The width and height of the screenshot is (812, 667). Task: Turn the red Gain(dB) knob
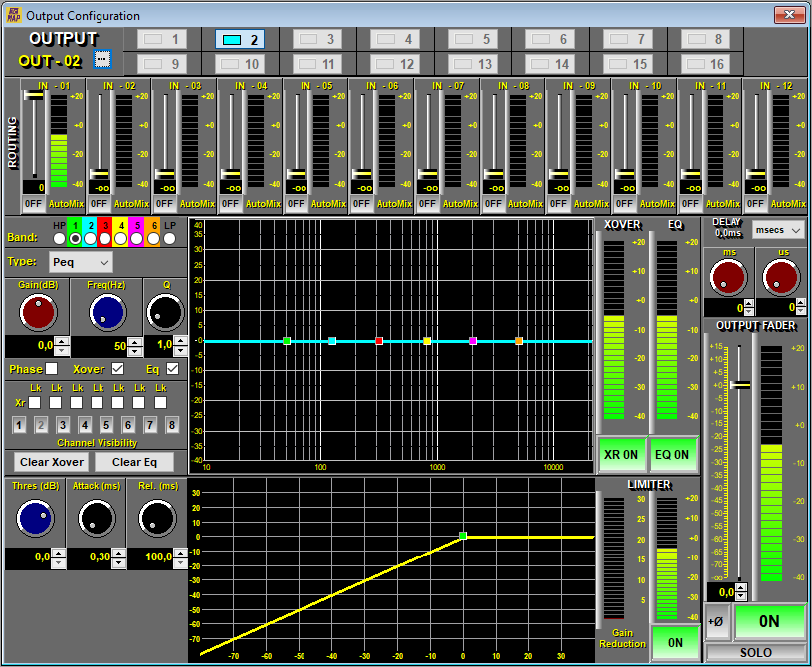tap(37, 313)
